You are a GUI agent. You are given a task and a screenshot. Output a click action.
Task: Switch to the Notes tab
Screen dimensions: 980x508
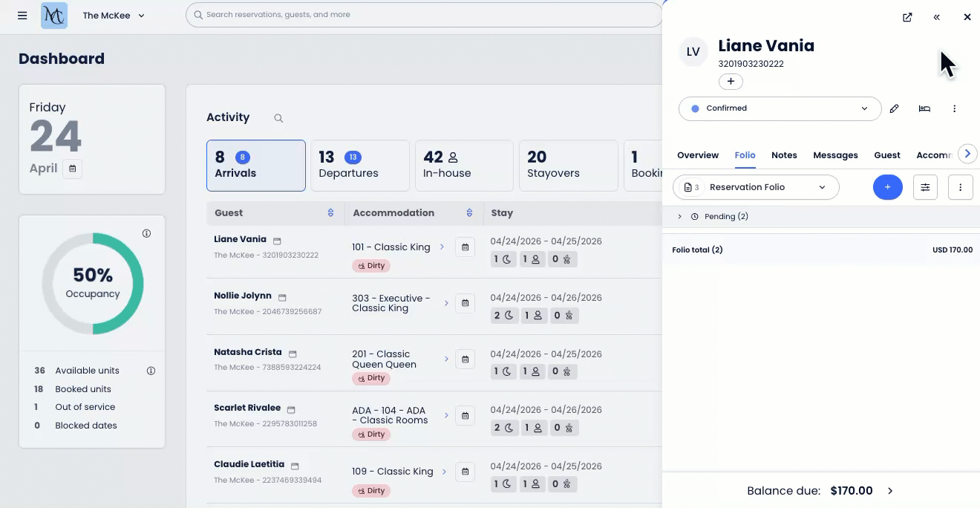[x=784, y=155]
